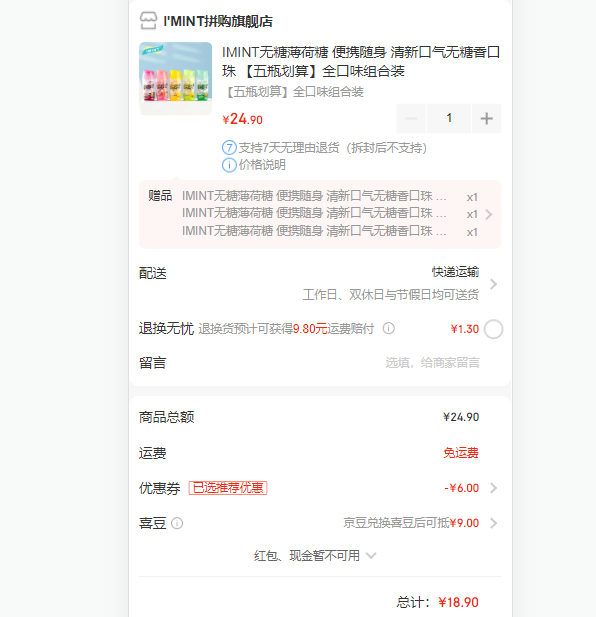Click the 留言 message input field

432,362
